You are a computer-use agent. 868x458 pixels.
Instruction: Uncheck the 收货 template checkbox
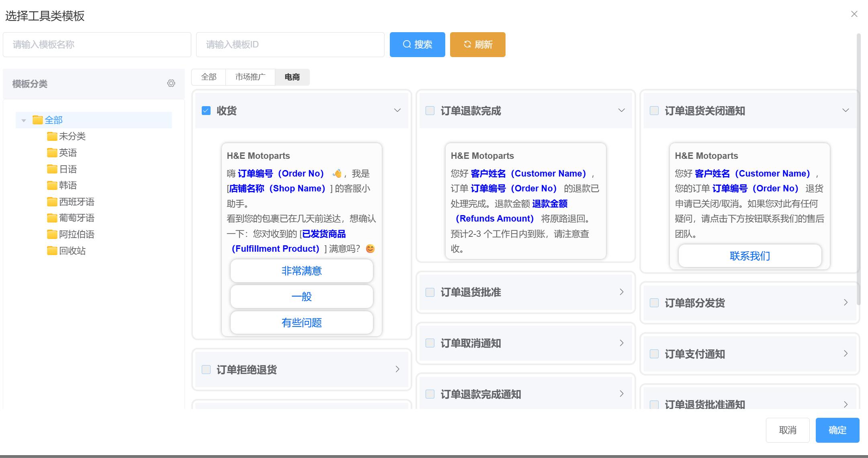tap(206, 109)
